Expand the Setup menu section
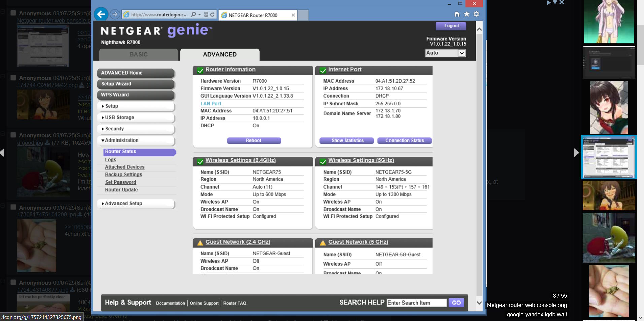 click(136, 106)
